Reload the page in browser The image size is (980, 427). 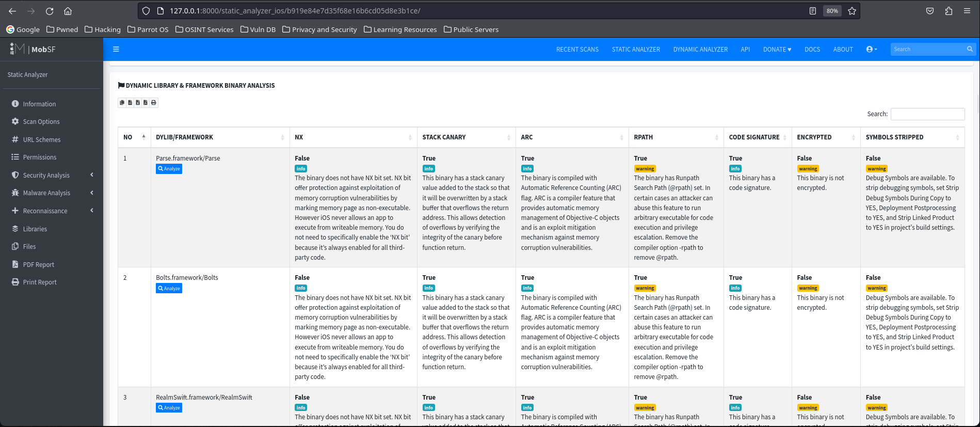tap(50, 11)
